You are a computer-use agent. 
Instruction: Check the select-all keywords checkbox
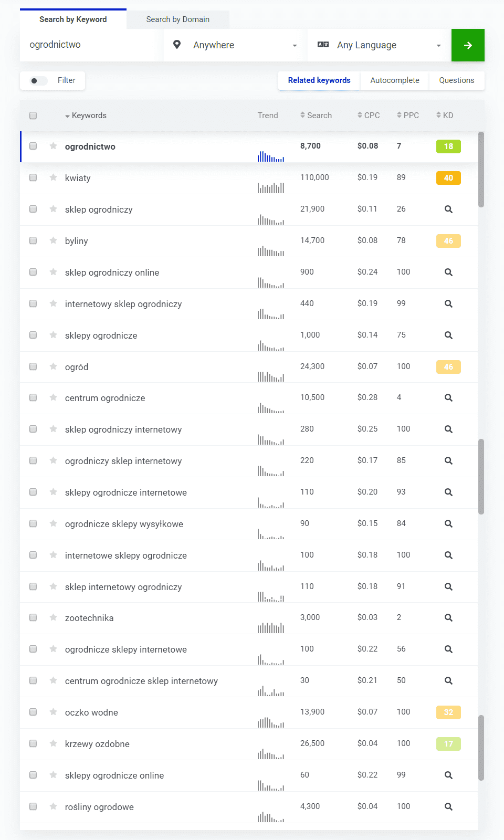pyautogui.click(x=33, y=115)
